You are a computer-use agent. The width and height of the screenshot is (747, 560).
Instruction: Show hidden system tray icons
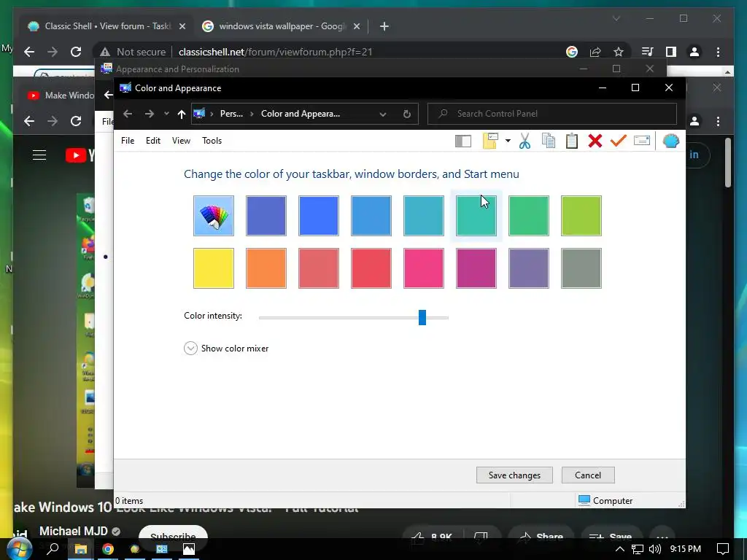pos(620,549)
